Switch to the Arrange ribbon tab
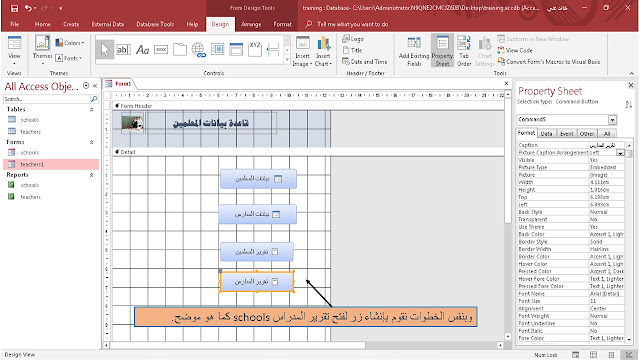Viewport: 640px width, 360px height. (251, 24)
